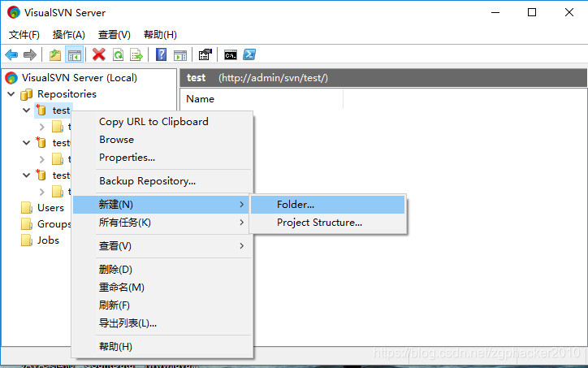This screenshot has height=368, width=588.
Task: Click the gray Forward arrow in toolbar
Action: coord(30,54)
